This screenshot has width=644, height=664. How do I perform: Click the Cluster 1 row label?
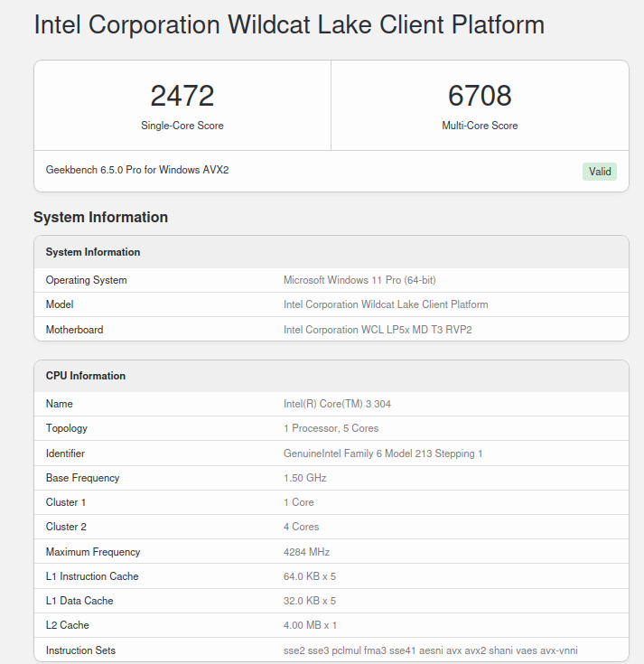(x=66, y=502)
